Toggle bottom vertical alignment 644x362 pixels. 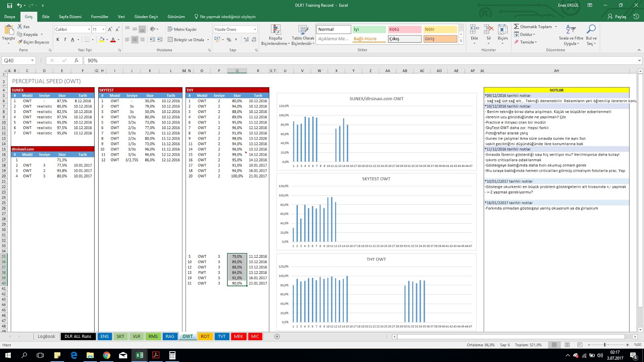click(x=142, y=29)
